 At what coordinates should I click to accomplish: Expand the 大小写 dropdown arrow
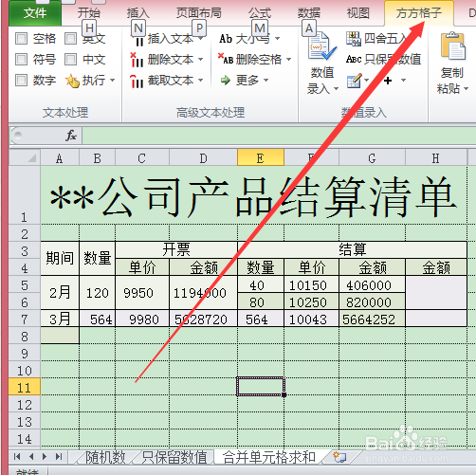point(277,39)
